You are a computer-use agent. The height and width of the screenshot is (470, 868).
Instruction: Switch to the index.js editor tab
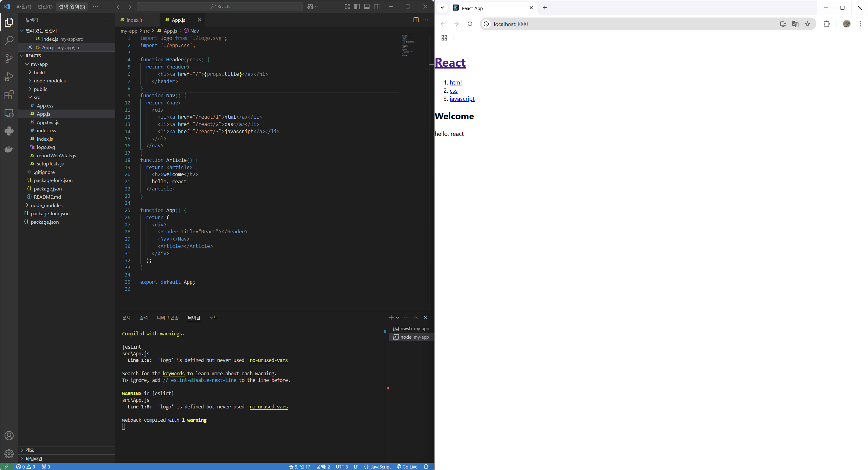[135, 20]
